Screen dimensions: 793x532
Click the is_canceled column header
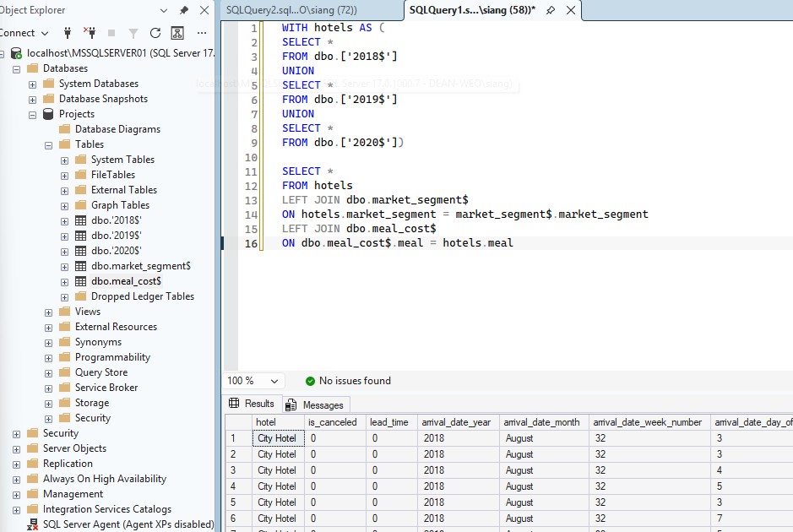335,422
